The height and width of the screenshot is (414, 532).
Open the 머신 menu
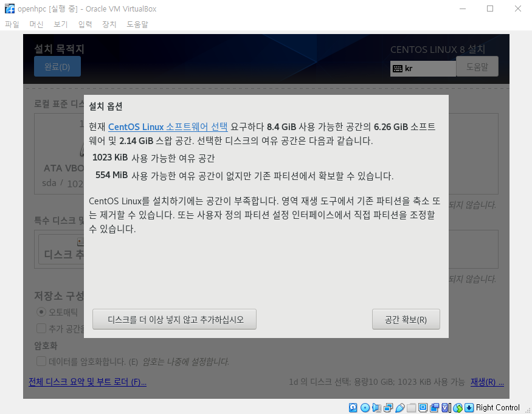coord(36,24)
